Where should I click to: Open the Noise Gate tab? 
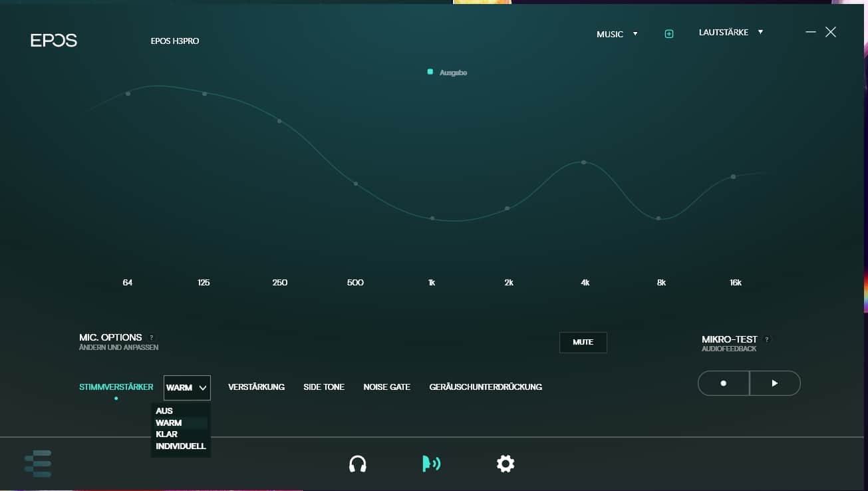tap(386, 387)
